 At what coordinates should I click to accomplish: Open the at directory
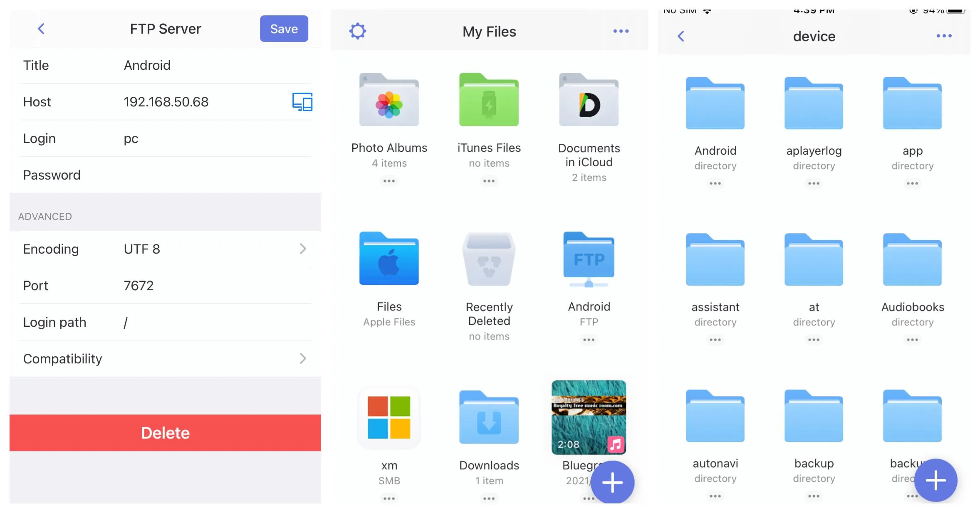[814, 259]
